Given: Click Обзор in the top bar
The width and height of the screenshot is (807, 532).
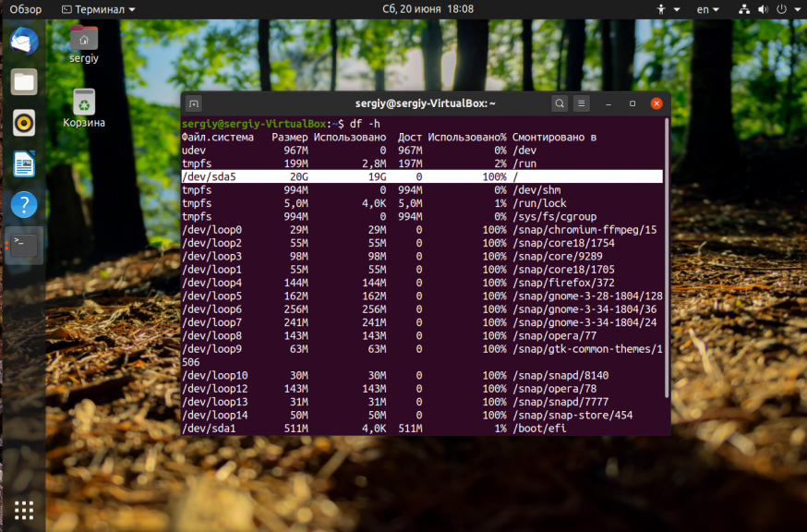Looking at the screenshot, I should pos(26,9).
